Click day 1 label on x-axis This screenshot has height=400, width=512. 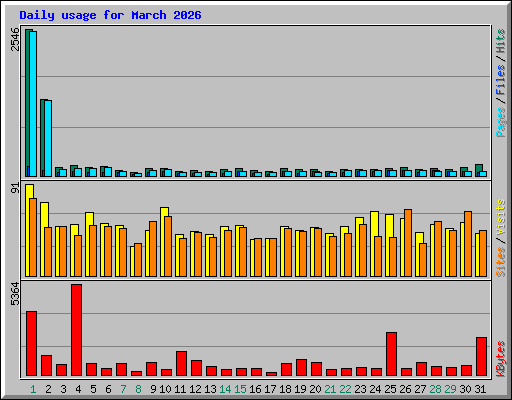pos(33,389)
